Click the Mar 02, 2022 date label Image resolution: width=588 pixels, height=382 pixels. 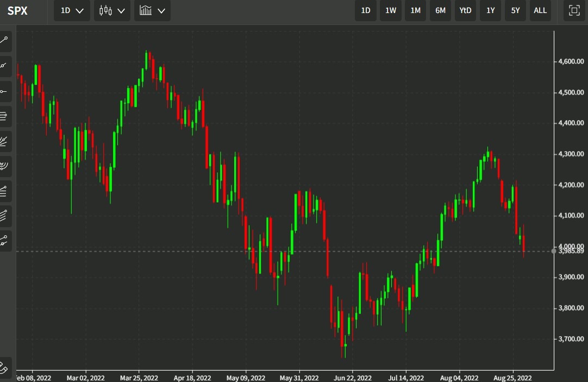click(85, 378)
